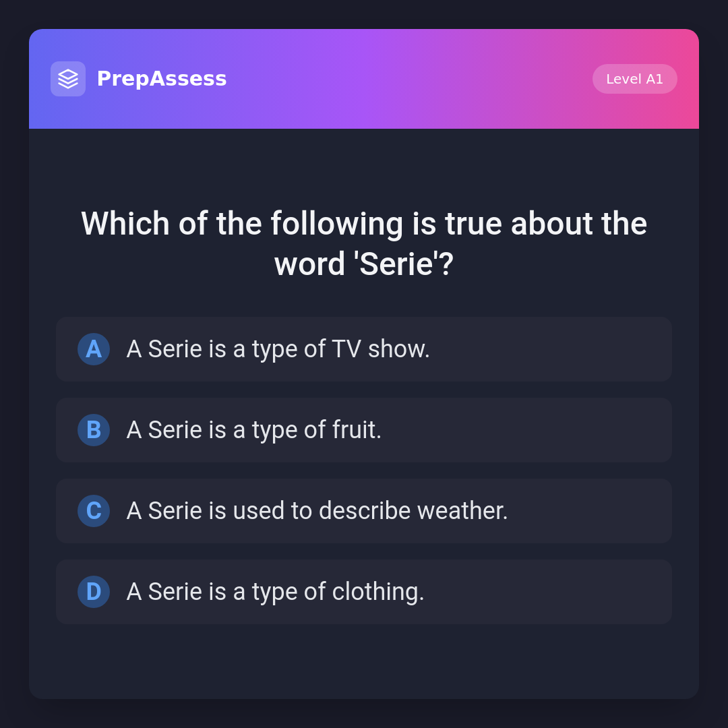The height and width of the screenshot is (728, 728).
Task: Select answer 'A Serie is a type of TV show.'
Action: point(278,349)
